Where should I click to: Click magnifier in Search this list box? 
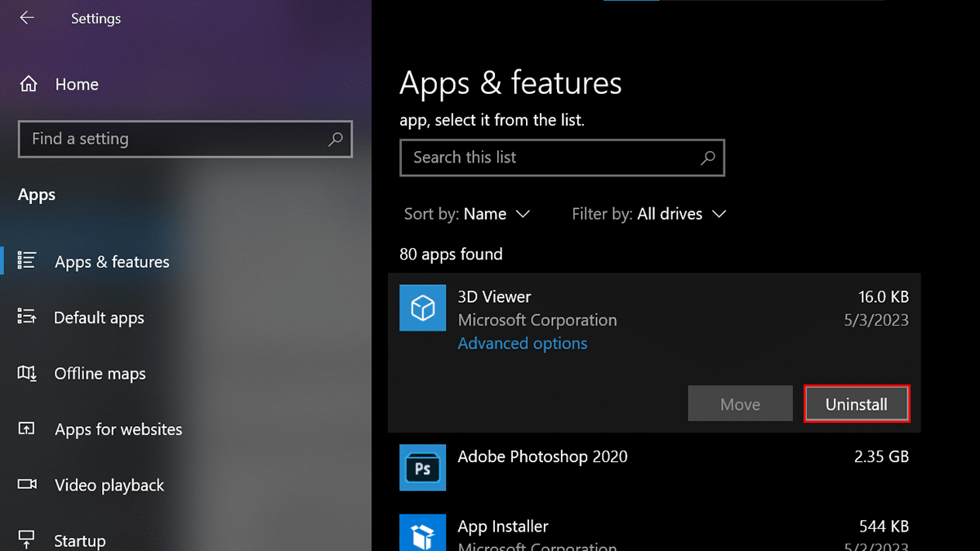tap(707, 158)
